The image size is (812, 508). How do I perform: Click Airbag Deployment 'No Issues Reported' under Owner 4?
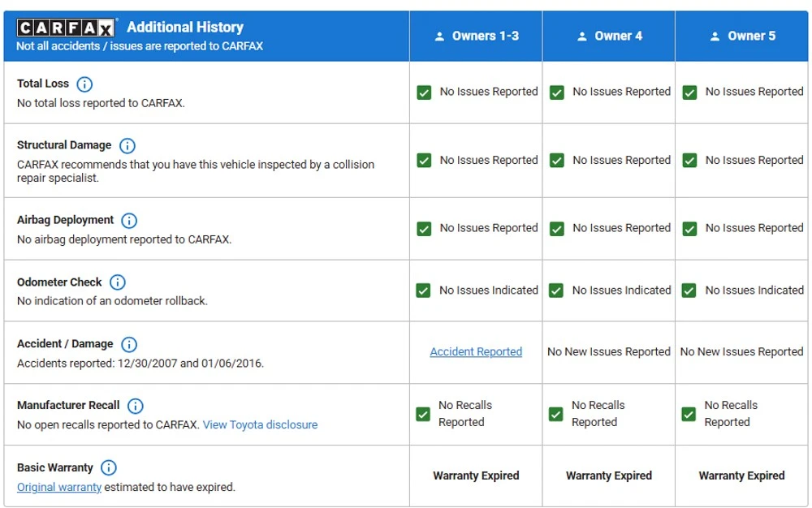coord(621,228)
